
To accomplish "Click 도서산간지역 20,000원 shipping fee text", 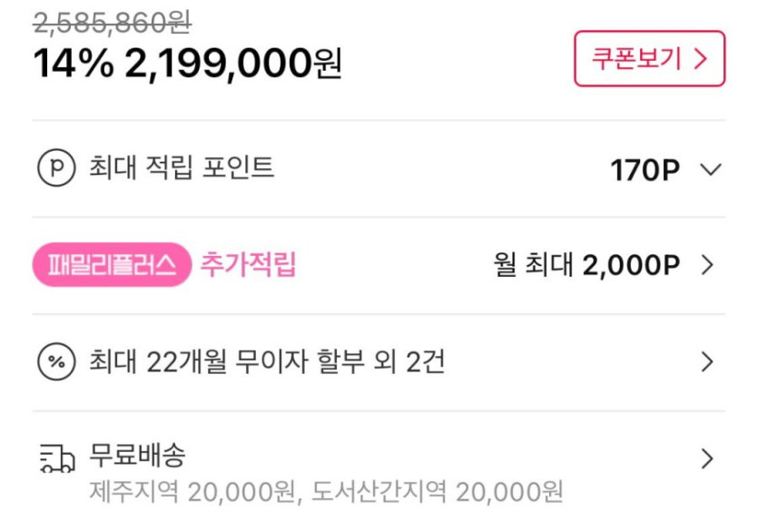I will pyautogui.click(x=438, y=492).
